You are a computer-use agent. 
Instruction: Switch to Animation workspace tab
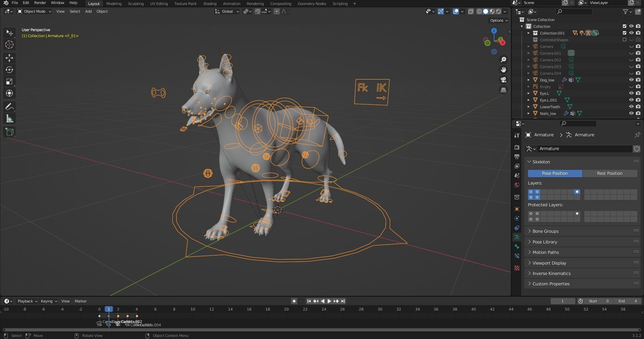click(x=231, y=4)
